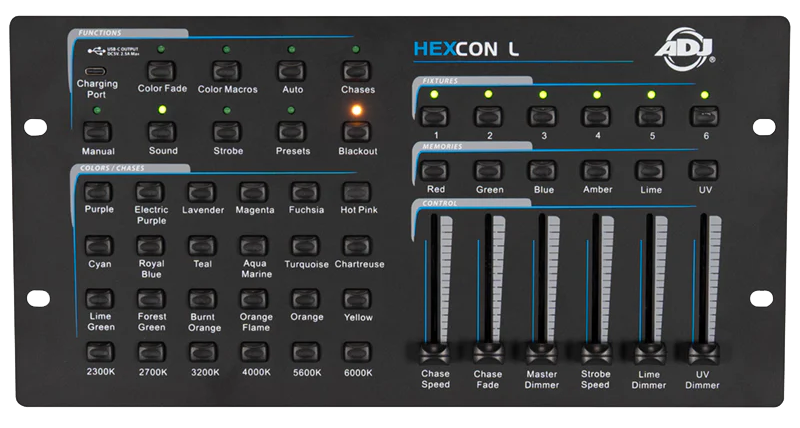Push the Color Macros function button
This screenshot has height=428, width=800.
coord(227,72)
